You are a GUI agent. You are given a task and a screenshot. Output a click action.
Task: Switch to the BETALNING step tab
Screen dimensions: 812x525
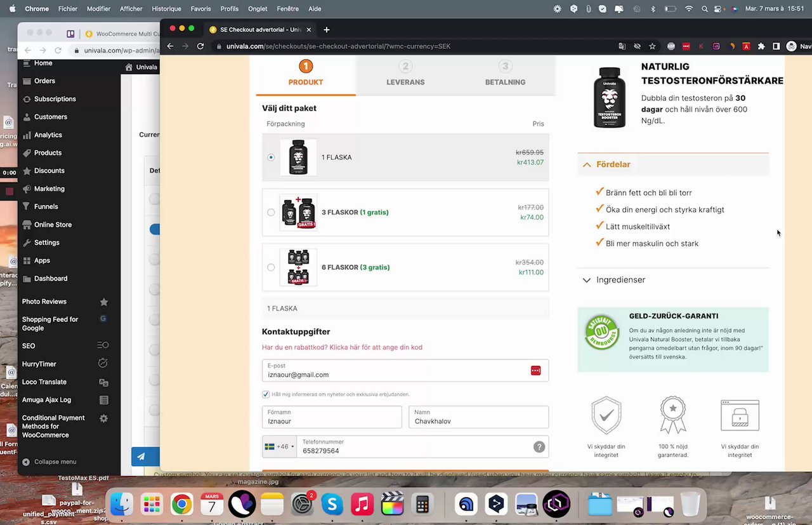pyautogui.click(x=505, y=75)
